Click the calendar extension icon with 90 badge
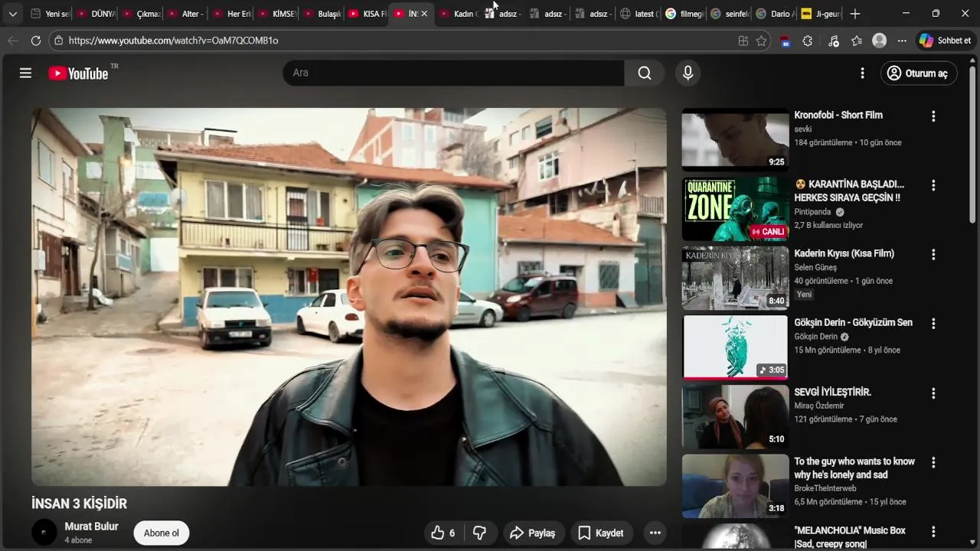The height and width of the screenshot is (551, 980). (785, 41)
